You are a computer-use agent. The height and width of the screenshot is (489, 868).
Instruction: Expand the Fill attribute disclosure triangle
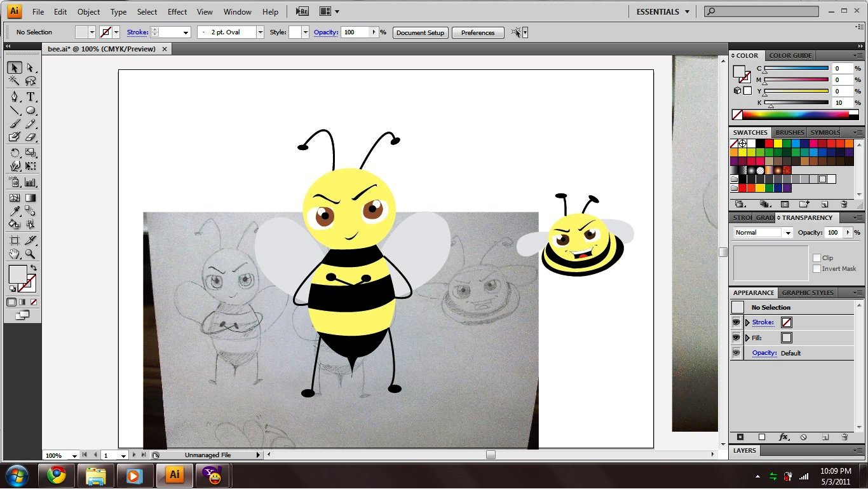tap(747, 338)
